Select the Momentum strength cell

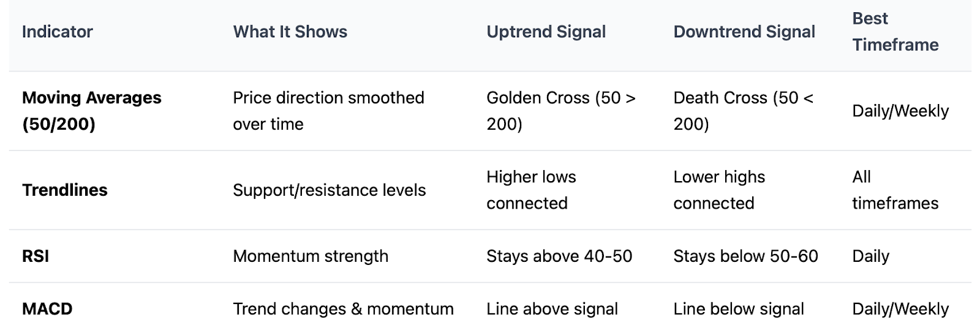[311, 256]
